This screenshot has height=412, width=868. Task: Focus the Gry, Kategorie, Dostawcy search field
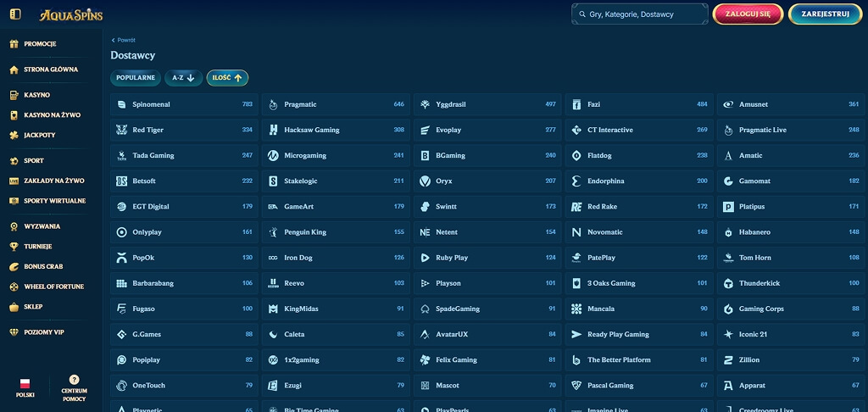pos(639,14)
